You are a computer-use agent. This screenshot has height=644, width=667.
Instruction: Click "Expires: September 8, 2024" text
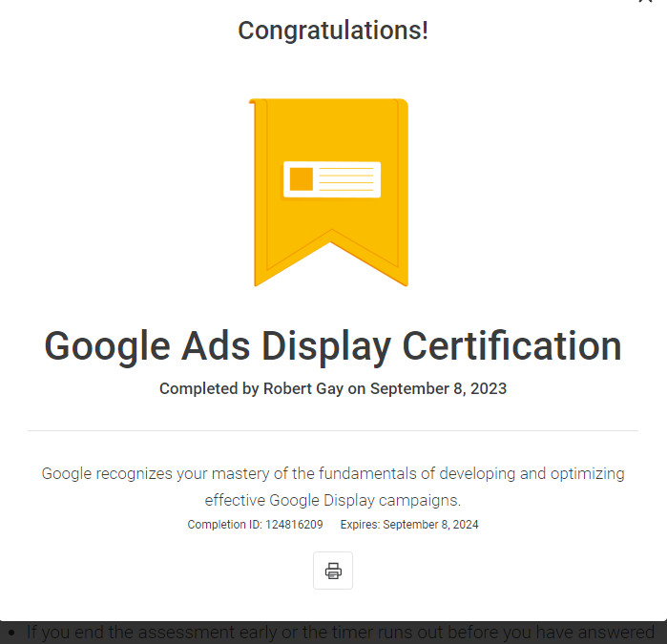point(409,525)
